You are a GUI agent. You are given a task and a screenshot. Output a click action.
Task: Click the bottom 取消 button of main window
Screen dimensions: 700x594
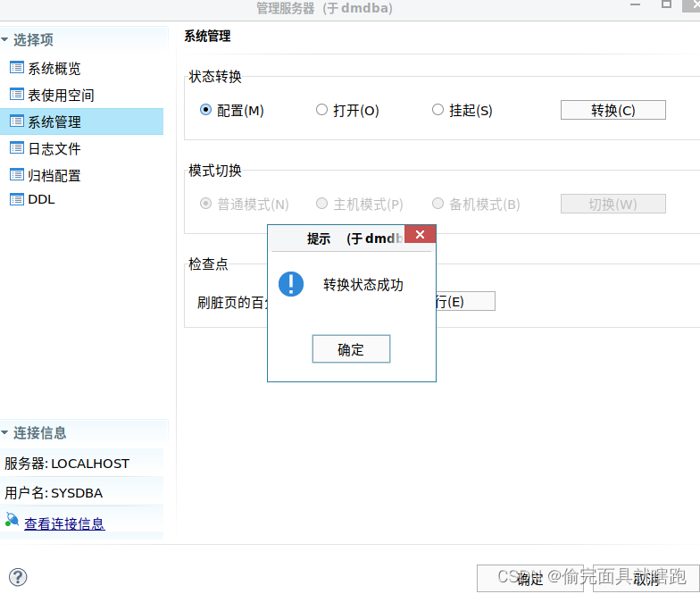pos(646,579)
